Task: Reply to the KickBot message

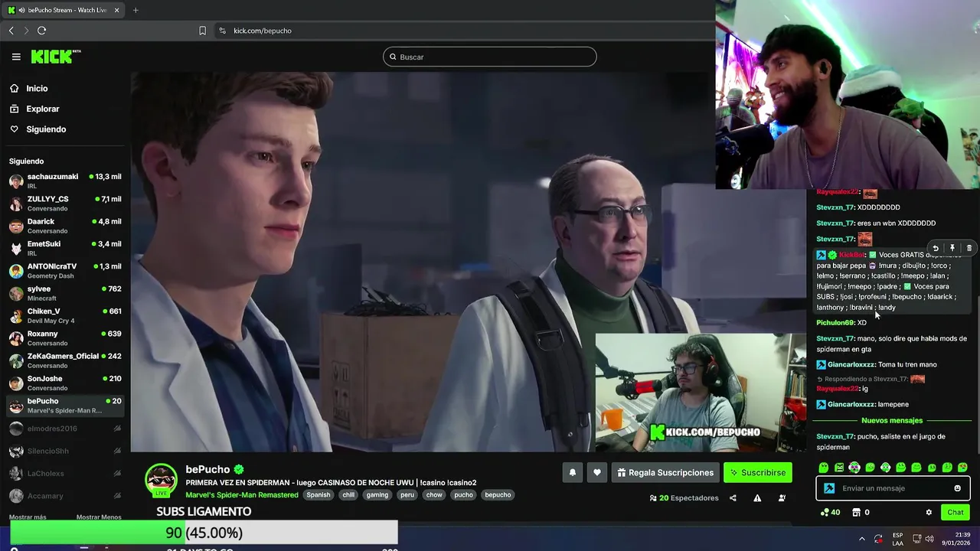Action: pyautogui.click(x=936, y=248)
